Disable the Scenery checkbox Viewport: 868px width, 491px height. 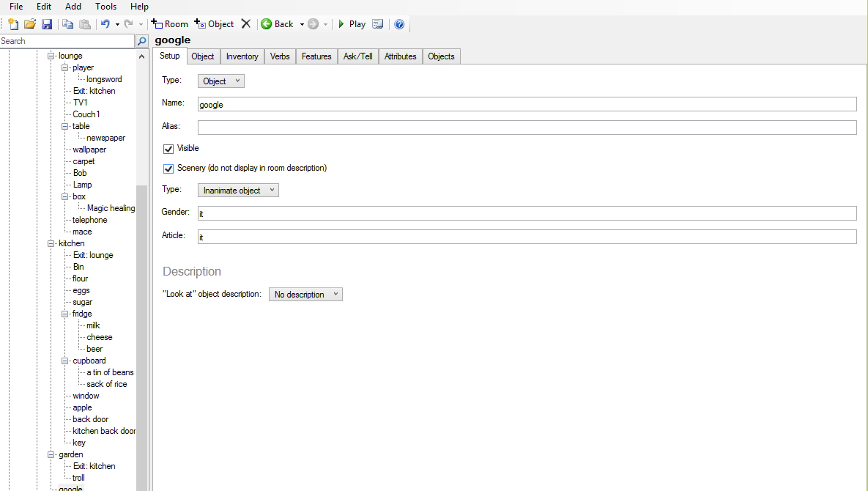pos(168,169)
